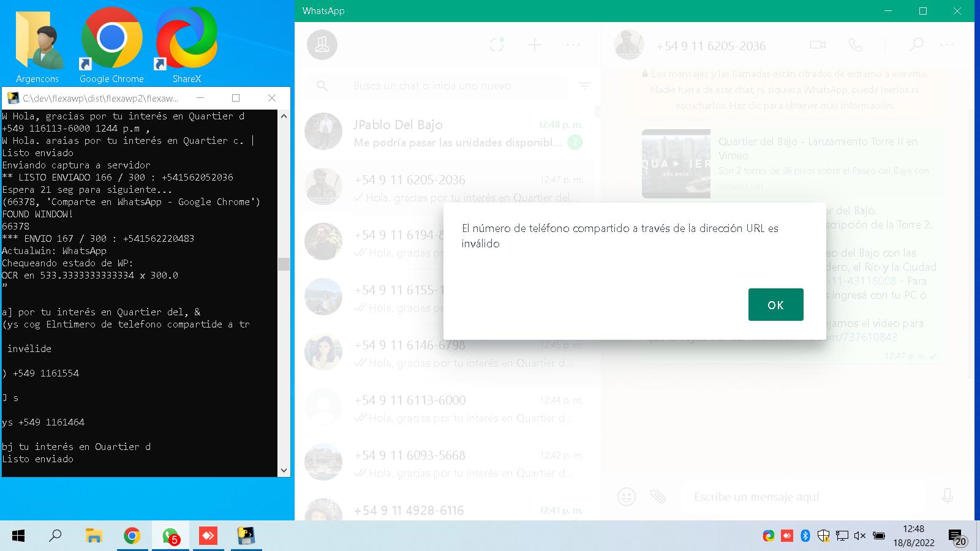
Task: Attach a file with paperclip icon
Action: [658, 497]
